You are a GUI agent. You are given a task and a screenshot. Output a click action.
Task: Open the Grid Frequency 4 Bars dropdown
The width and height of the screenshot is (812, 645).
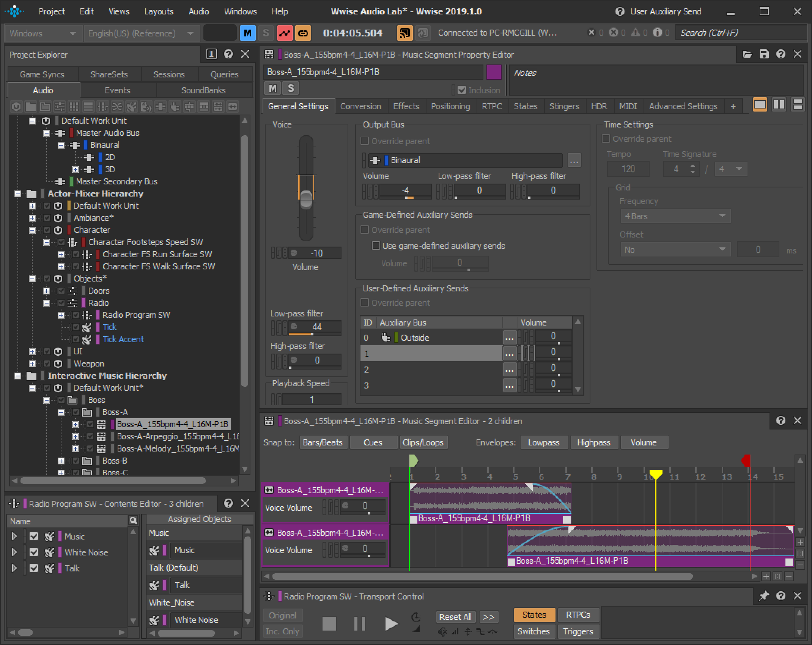point(675,216)
